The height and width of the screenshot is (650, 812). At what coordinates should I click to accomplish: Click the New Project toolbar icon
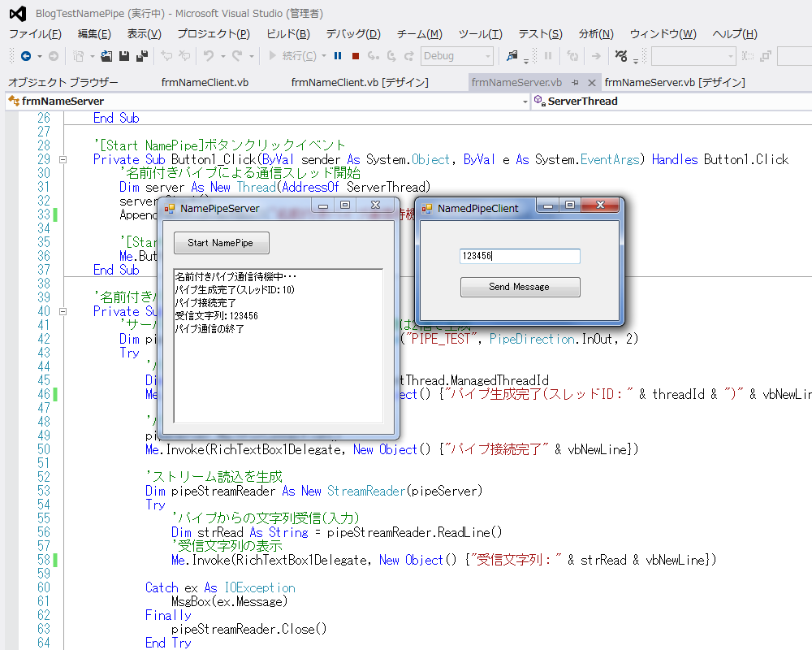[78, 56]
